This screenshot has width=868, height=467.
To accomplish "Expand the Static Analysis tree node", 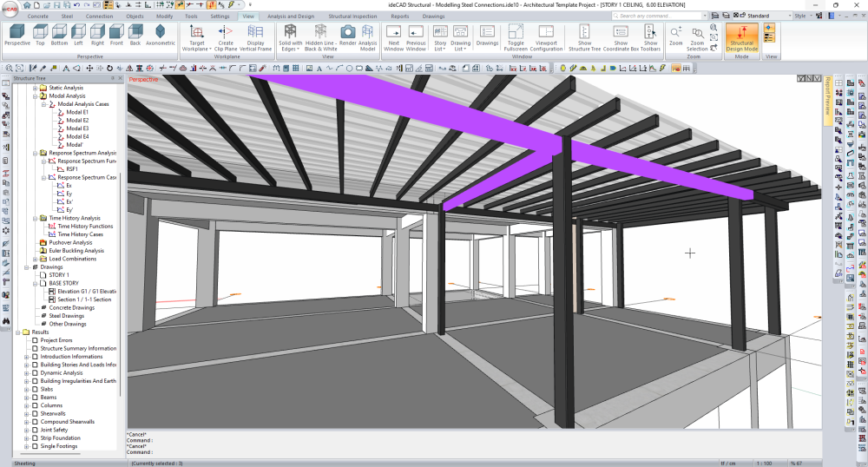I will click(x=35, y=88).
